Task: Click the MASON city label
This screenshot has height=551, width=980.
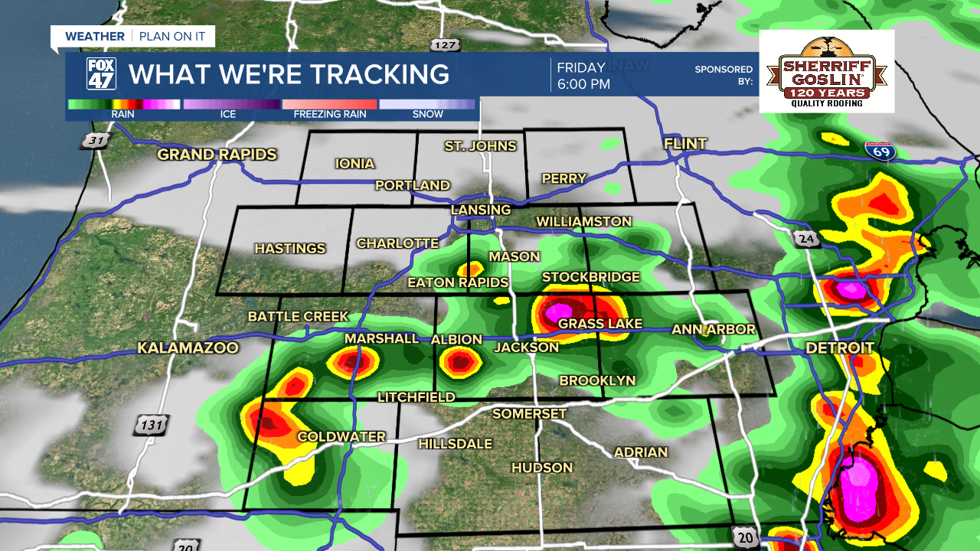Action: pos(514,256)
